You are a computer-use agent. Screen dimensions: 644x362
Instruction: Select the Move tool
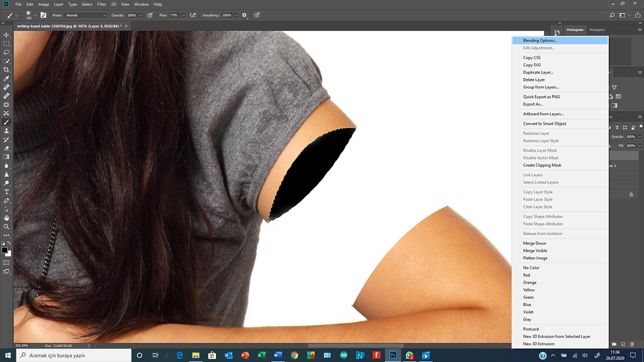click(6, 35)
